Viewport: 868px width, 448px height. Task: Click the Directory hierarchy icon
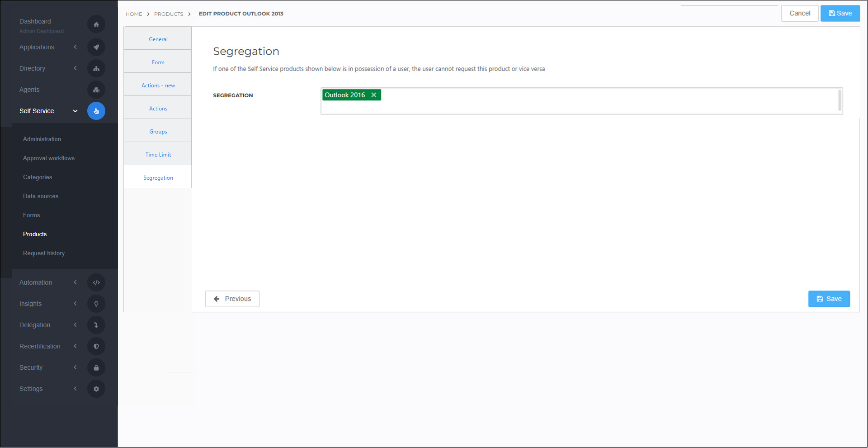tap(96, 69)
